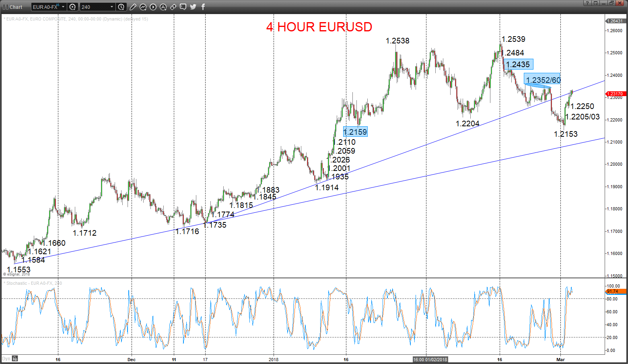Share chart via Facebook icon
The width and height of the screenshot is (628, 364).
203,7
